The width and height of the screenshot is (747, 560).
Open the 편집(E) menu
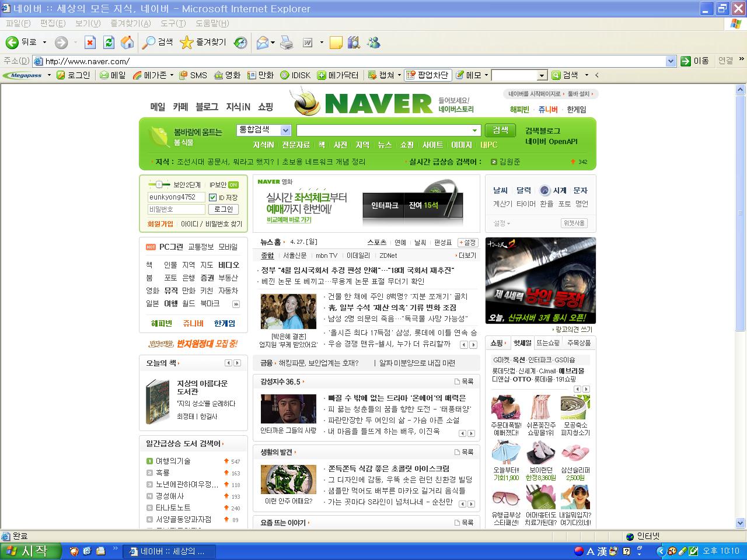[53, 23]
